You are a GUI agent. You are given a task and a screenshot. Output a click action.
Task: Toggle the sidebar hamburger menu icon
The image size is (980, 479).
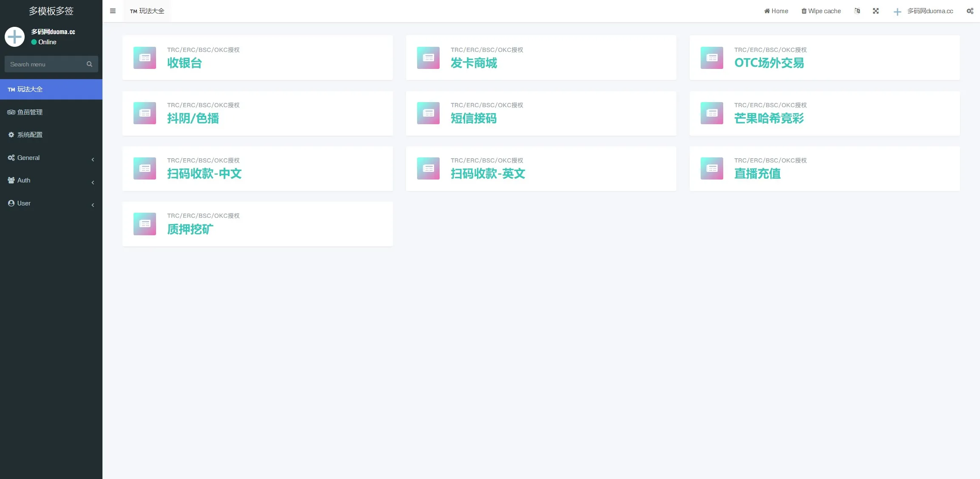coord(113,11)
